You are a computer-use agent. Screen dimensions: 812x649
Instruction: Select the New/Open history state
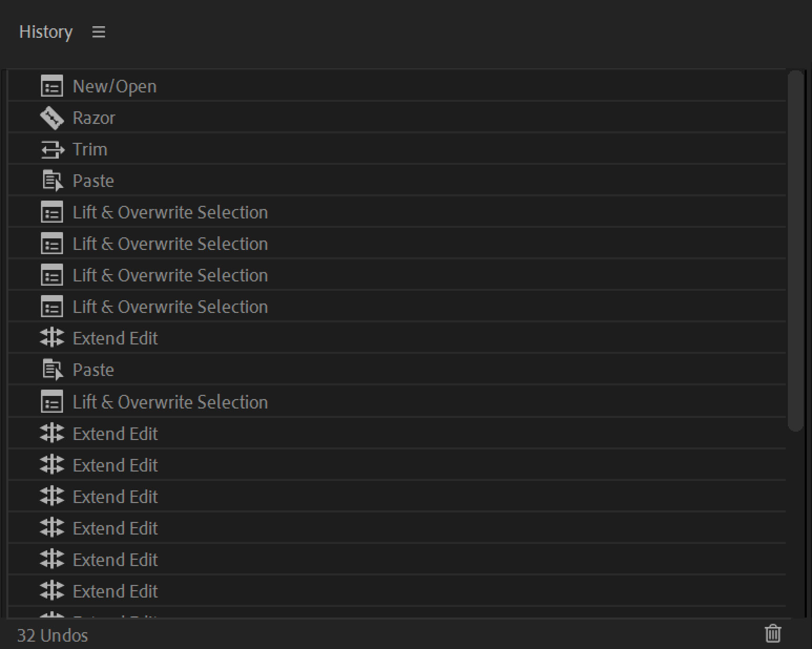114,86
